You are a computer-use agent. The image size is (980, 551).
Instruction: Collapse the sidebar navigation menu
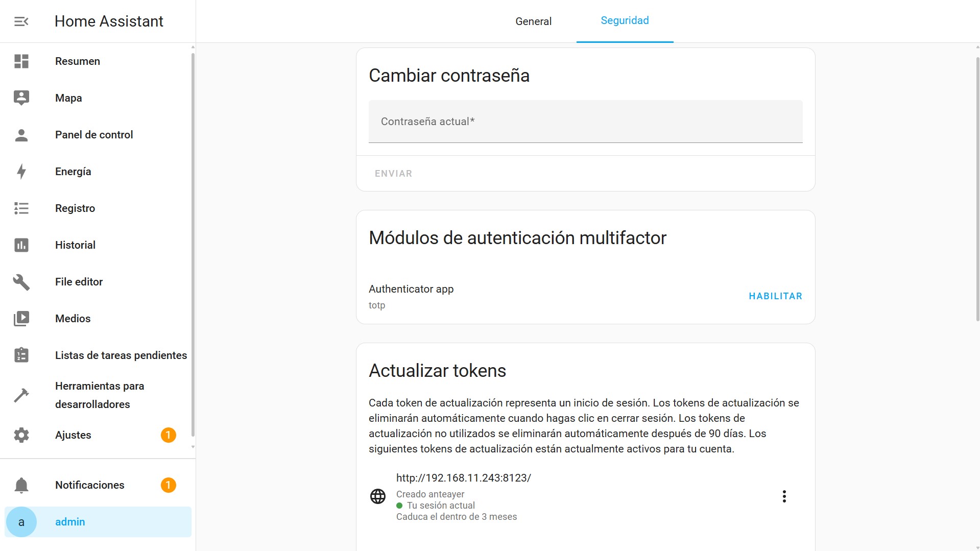click(x=20, y=21)
